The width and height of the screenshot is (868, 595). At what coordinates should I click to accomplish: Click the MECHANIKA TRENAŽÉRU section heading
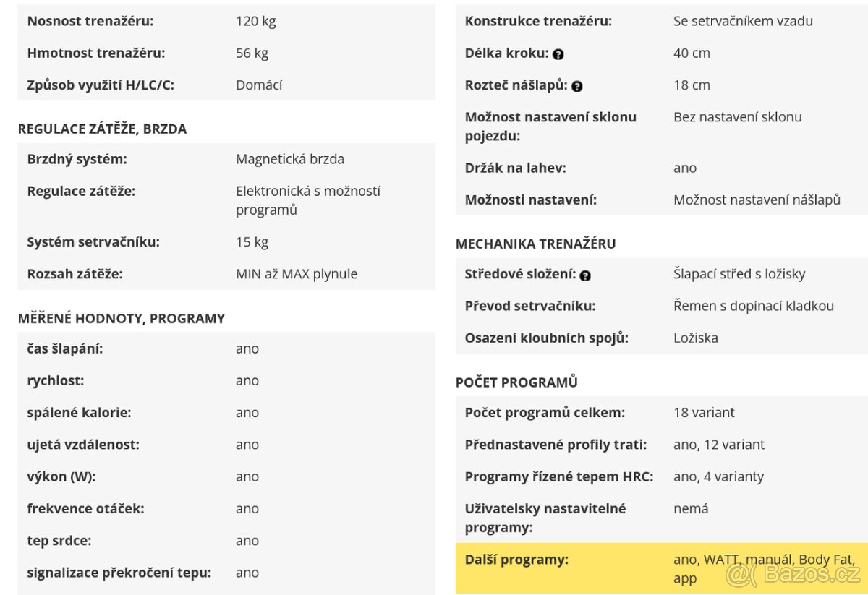pos(536,244)
